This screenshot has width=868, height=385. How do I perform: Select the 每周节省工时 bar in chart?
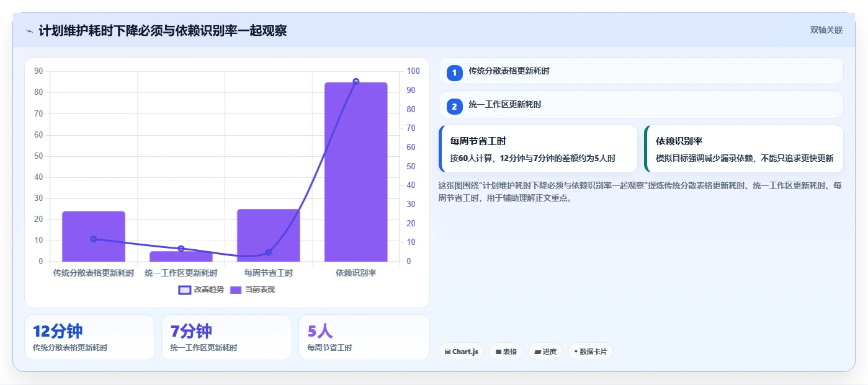click(x=269, y=235)
